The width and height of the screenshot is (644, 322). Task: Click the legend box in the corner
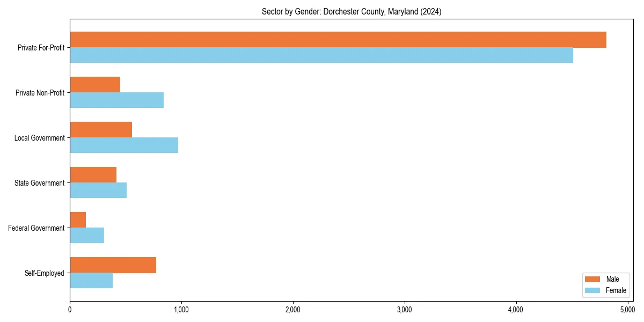click(606, 284)
